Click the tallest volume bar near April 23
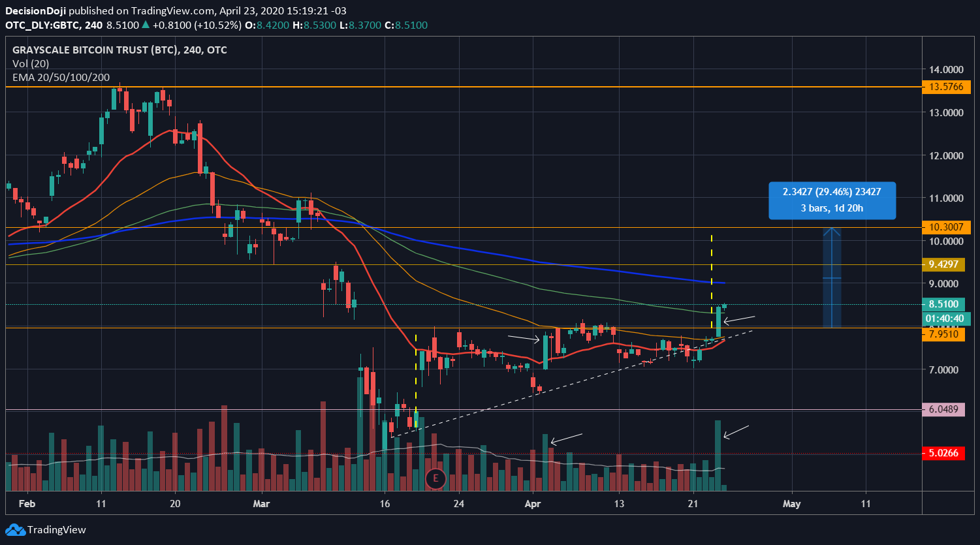Screen dimensions: 980x545 coord(718,456)
